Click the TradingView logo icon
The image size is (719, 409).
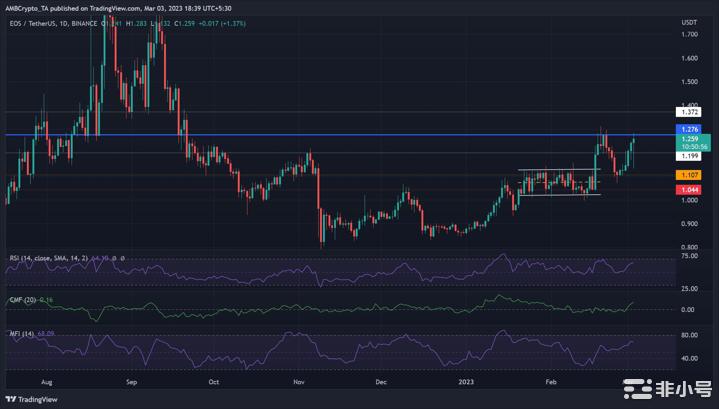tap(11, 397)
